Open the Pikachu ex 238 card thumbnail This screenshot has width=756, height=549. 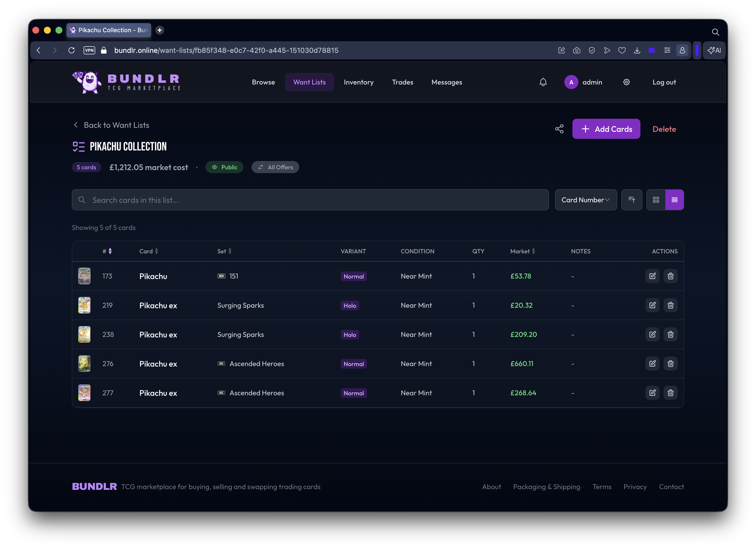[x=84, y=334]
